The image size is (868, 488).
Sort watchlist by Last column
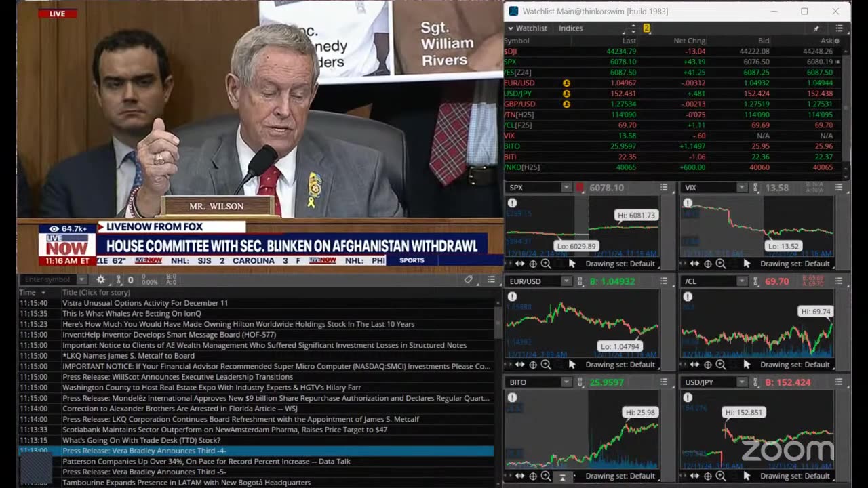tap(629, 41)
